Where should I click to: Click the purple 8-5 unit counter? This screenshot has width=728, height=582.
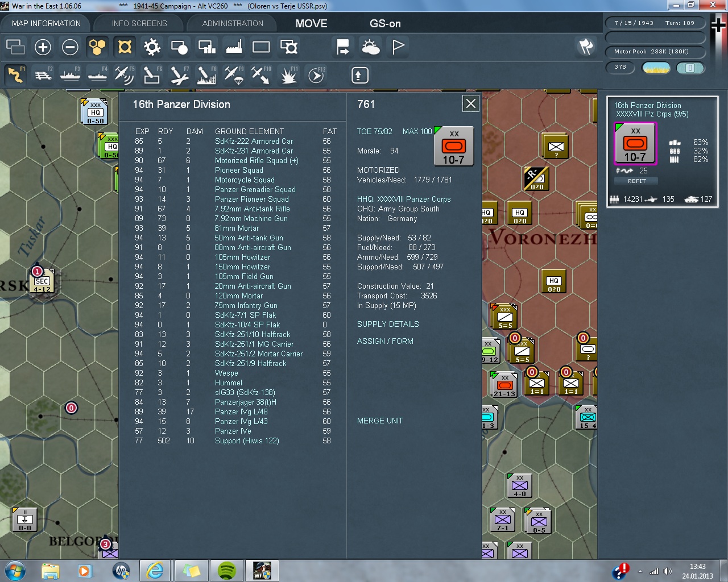(x=538, y=521)
